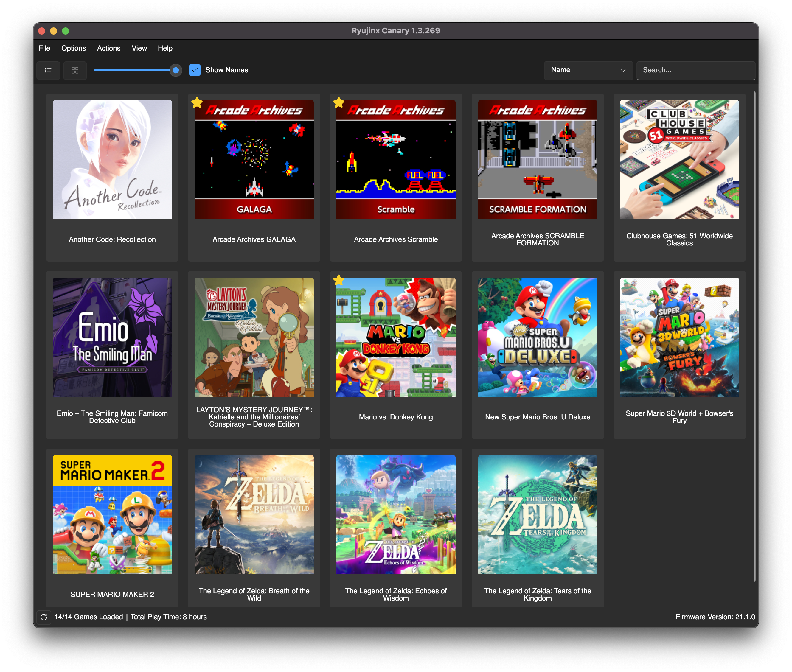Click the sort dropdown chevron arrow
792x672 pixels.
click(x=623, y=71)
